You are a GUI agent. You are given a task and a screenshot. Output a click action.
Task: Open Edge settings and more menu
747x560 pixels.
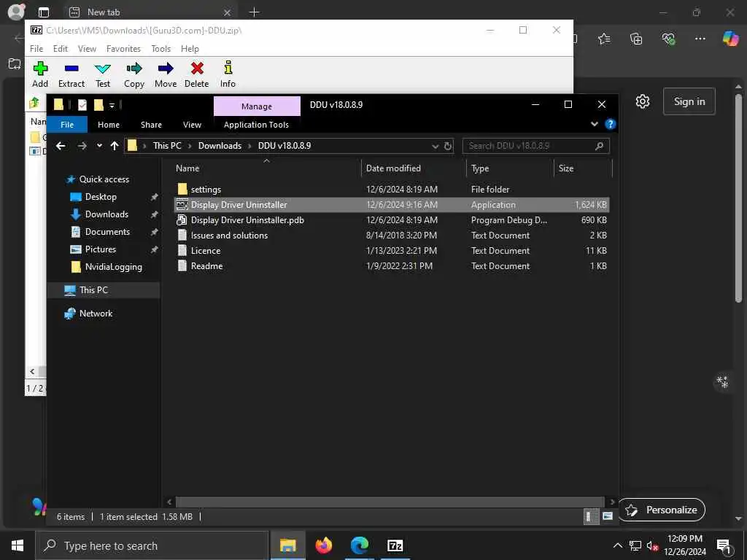point(700,39)
